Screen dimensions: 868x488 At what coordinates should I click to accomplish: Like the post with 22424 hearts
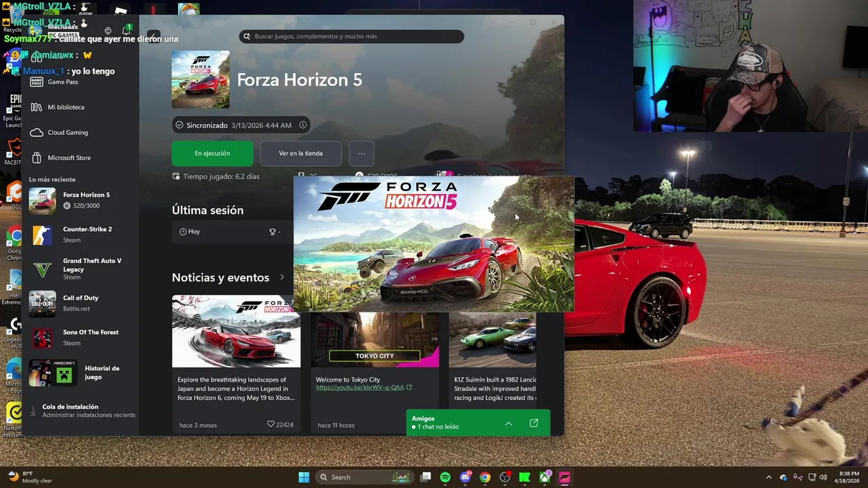[x=271, y=424]
